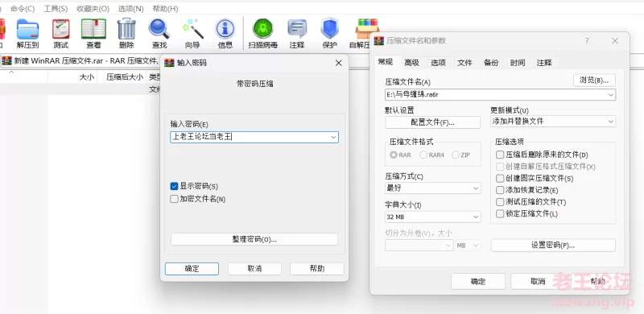Expand the 压缩方式 dropdown showing 最好

click(433, 188)
